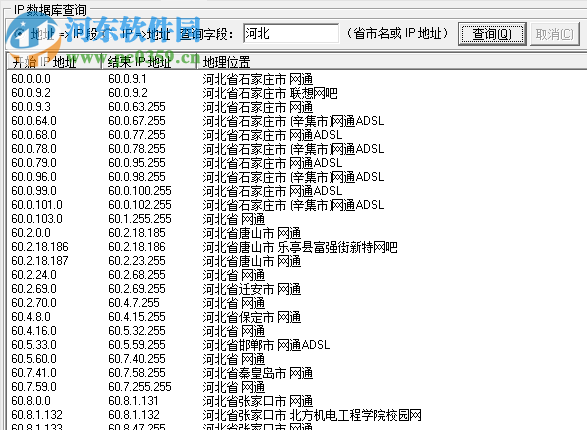Click location 河北省保定市 网通

pyautogui.click(x=252, y=317)
